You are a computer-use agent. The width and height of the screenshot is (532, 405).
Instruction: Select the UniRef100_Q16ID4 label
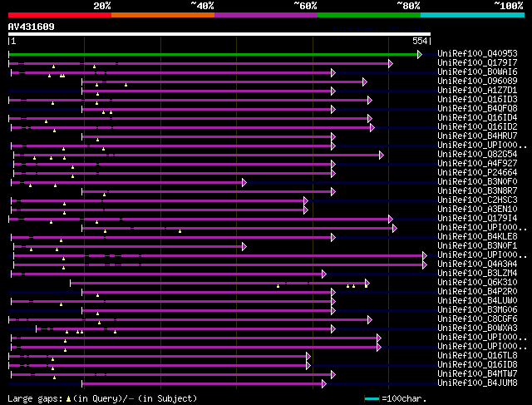477,118
